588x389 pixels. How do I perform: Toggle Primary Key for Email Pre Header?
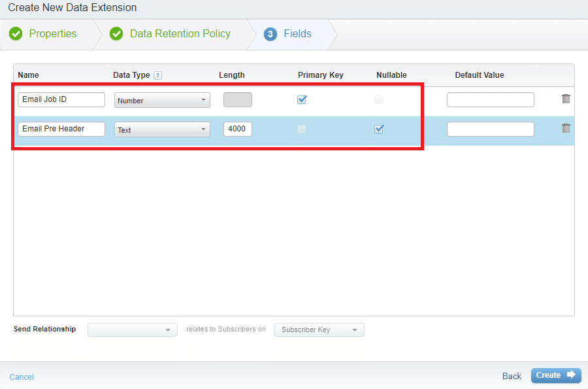(301, 129)
